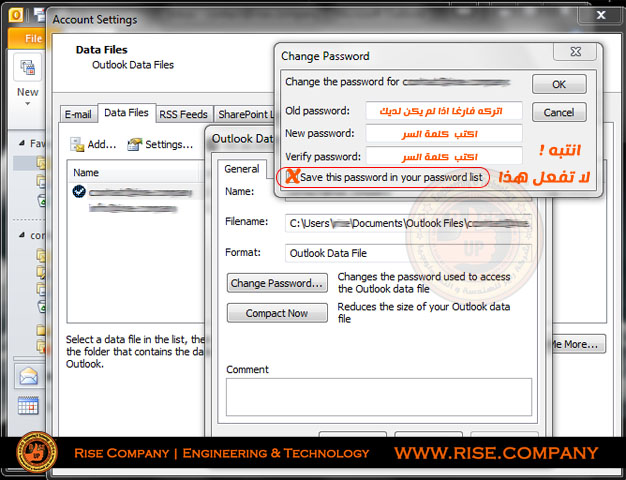Switch to the SharePoint Lists tab
The width and height of the screenshot is (626, 480).
point(244,115)
